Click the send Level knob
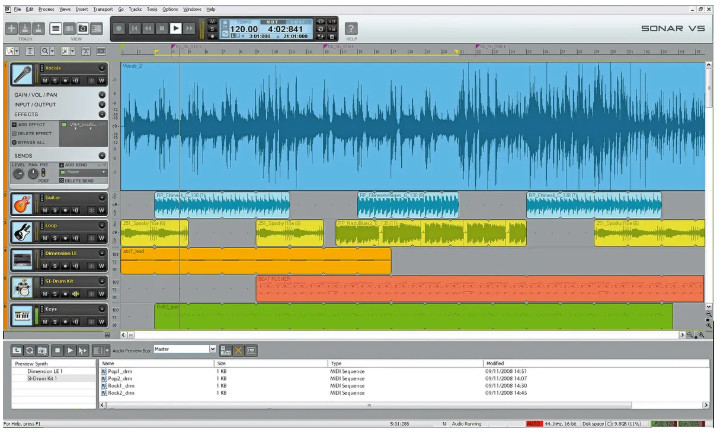The width and height of the screenshot is (717, 432). coord(18,174)
